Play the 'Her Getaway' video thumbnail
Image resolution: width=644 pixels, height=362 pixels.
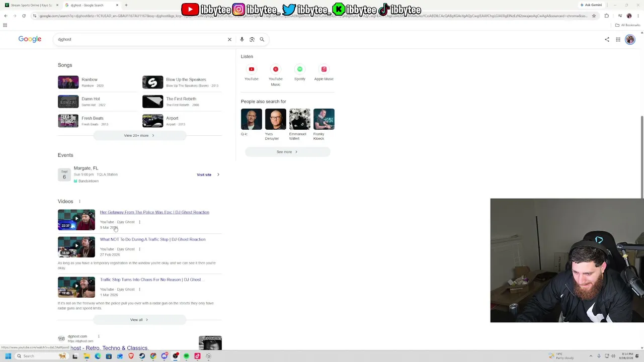(76, 220)
